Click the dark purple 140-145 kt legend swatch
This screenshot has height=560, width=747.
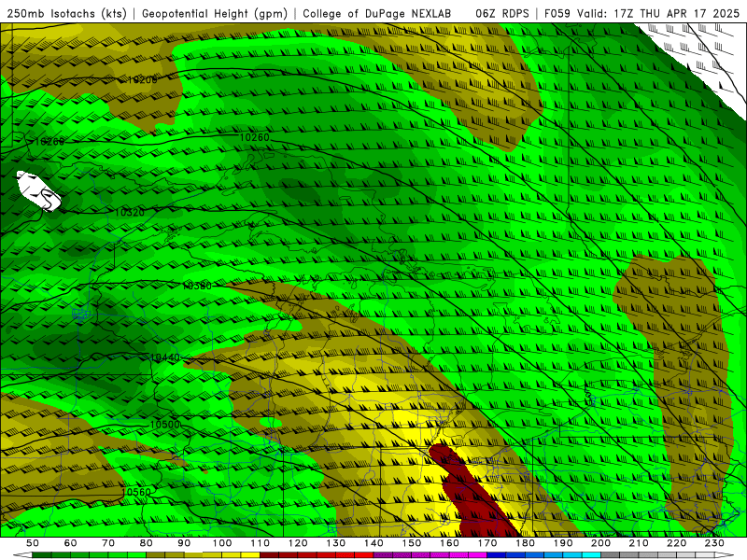click(383, 555)
